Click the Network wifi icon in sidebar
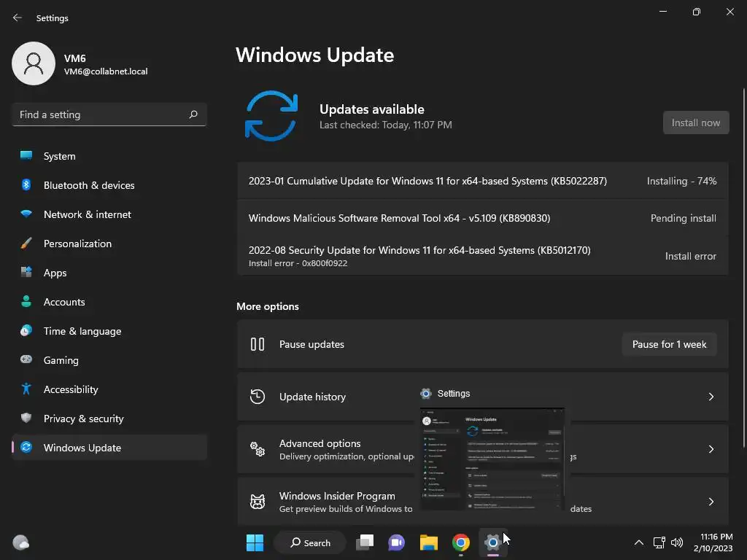The height and width of the screenshot is (560, 747). pos(26,214)
